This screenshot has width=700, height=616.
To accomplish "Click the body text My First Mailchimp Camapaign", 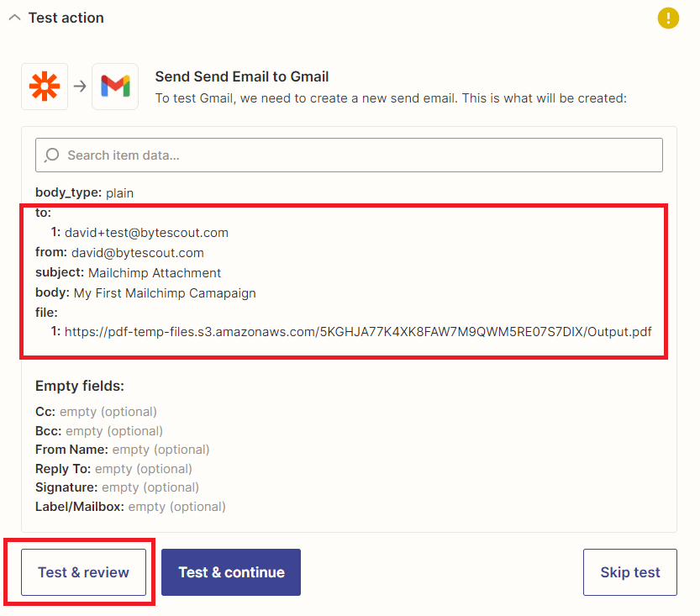I will [165, 292].
